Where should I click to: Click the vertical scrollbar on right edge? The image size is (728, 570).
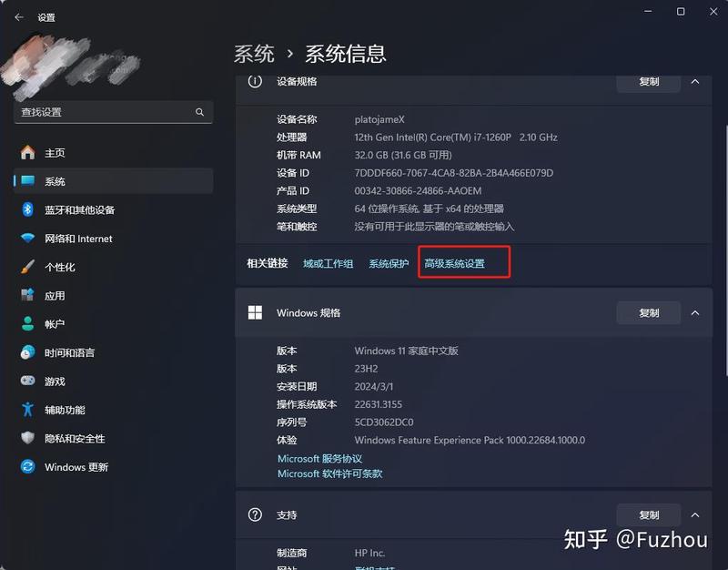pos(725,249)
